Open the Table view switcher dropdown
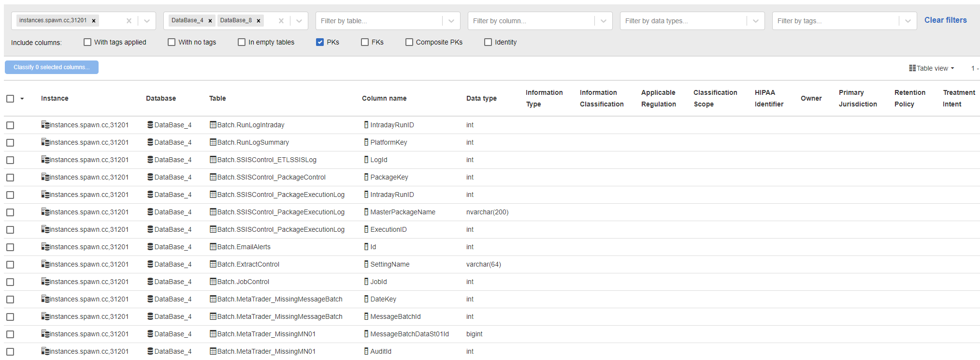This screenshot has height=360, width=980. [932, 68]
